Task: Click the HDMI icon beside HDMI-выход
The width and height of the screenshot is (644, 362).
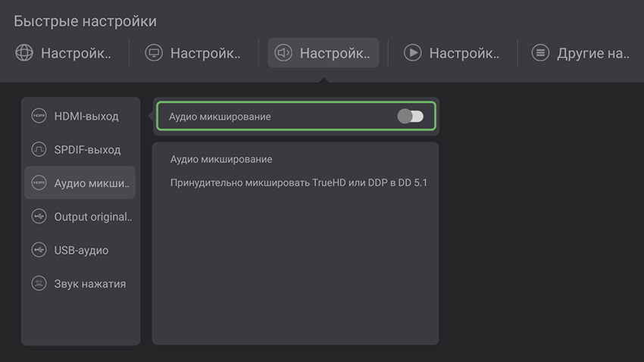Action: coord(39,116)
